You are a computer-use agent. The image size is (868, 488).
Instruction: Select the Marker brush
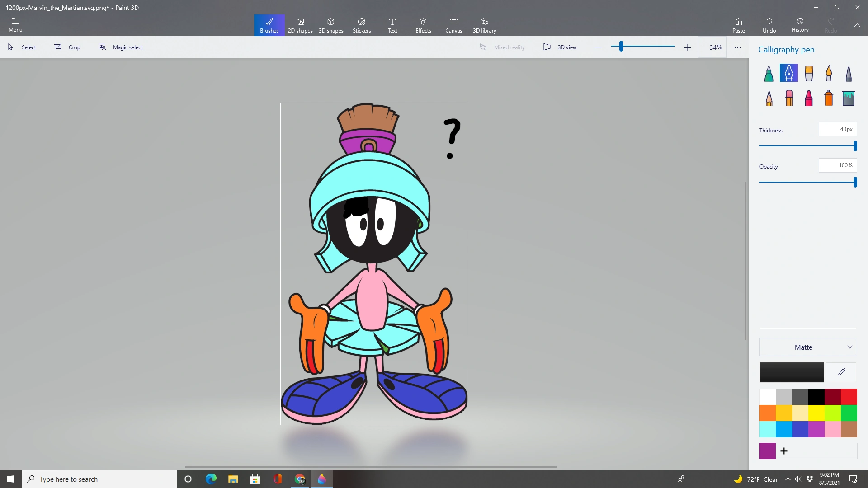[769, 74]
